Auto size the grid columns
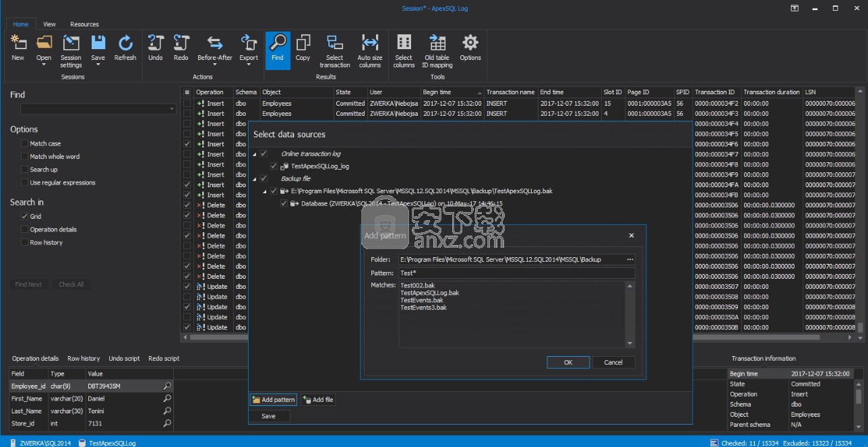The height and width of the screenshot is (447, 868). point(370,50)
